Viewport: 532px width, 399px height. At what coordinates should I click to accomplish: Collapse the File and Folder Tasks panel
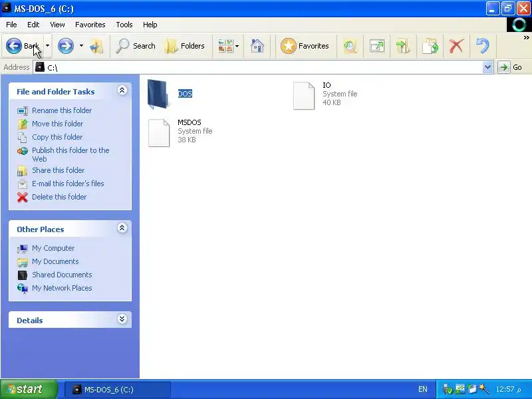pos(122,90)
